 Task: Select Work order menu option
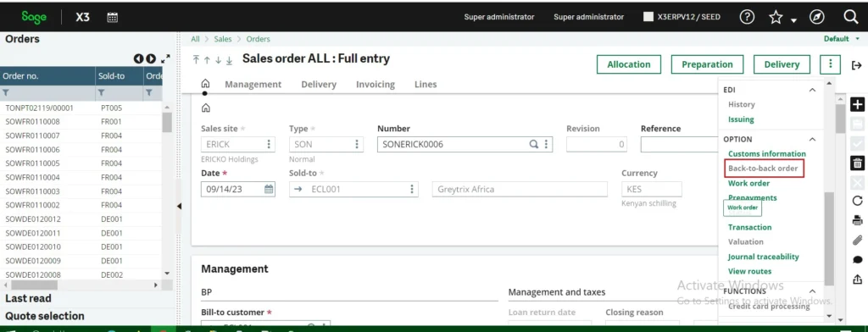coord(749,183)
